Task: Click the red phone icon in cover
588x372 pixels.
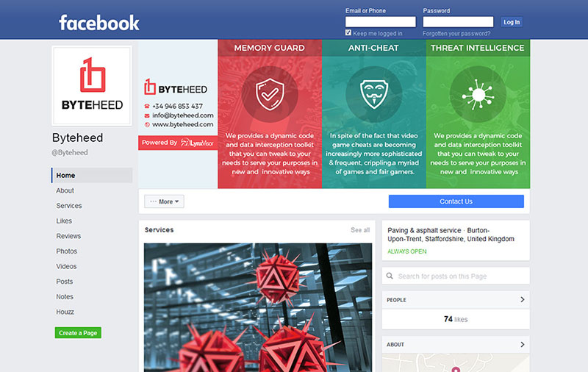Action: tap(147, 107)
